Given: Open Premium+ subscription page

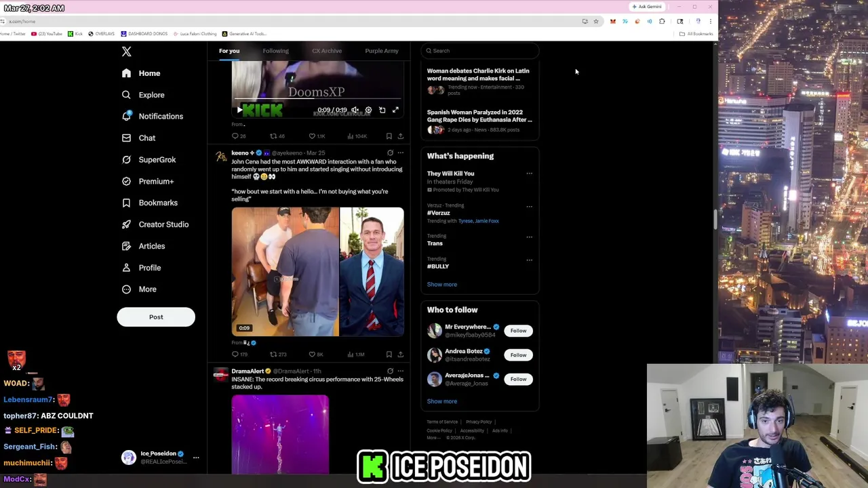Looking at the screenshot, I should 148,181.
